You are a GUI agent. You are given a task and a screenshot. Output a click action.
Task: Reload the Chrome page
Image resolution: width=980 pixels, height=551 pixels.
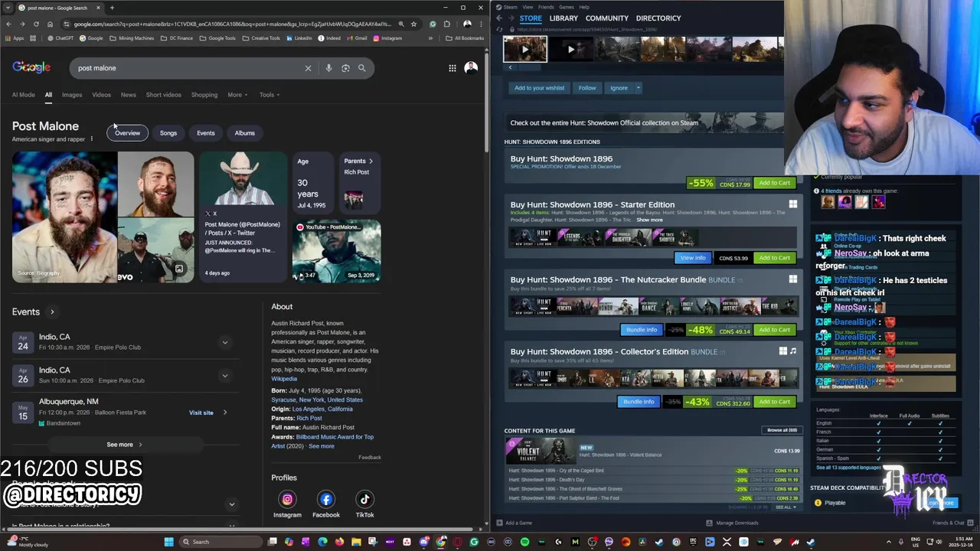[36, 24]
